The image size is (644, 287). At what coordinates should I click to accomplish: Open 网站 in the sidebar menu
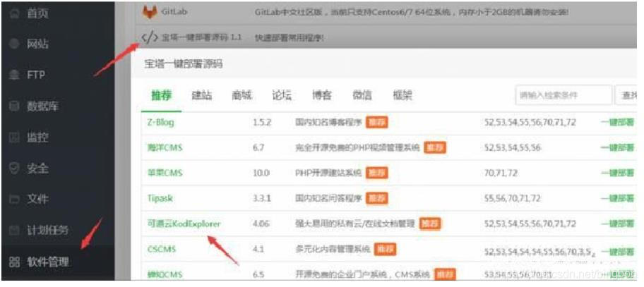pyautogui.click(x=37, y=44)
